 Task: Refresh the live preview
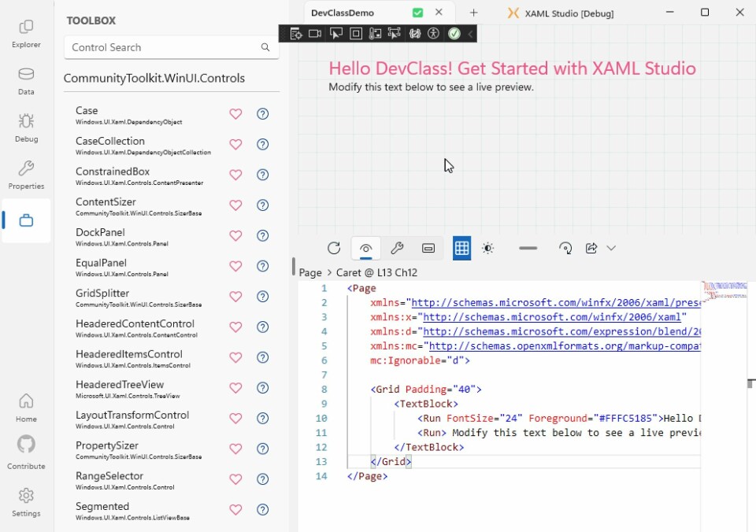pyautogui.click(x=334, y=247)
